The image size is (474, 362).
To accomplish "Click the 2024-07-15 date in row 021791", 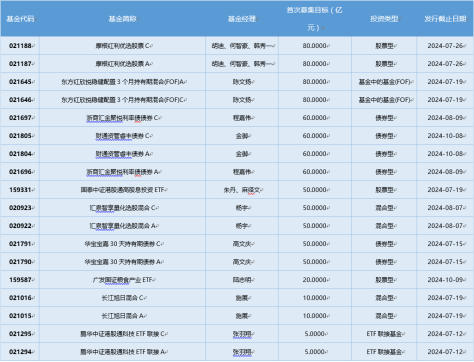I will click(445, 244).
